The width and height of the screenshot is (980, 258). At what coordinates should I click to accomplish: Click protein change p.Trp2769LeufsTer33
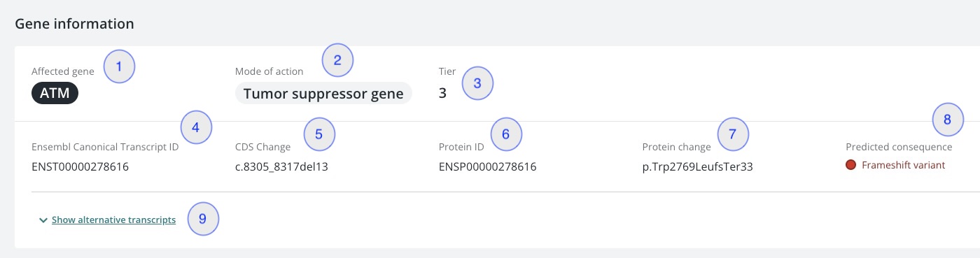pyautogui.click(x=698, y=167)
